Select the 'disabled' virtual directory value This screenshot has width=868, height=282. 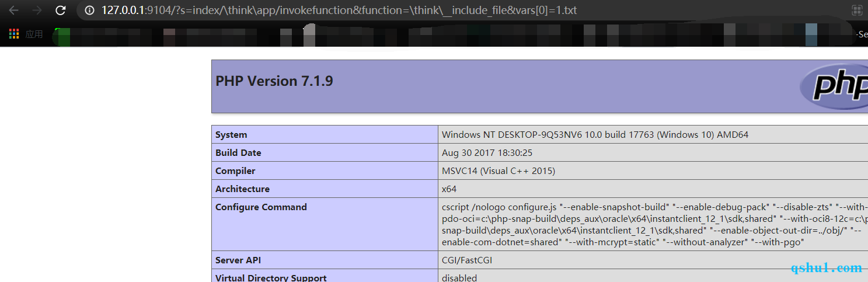459,277
